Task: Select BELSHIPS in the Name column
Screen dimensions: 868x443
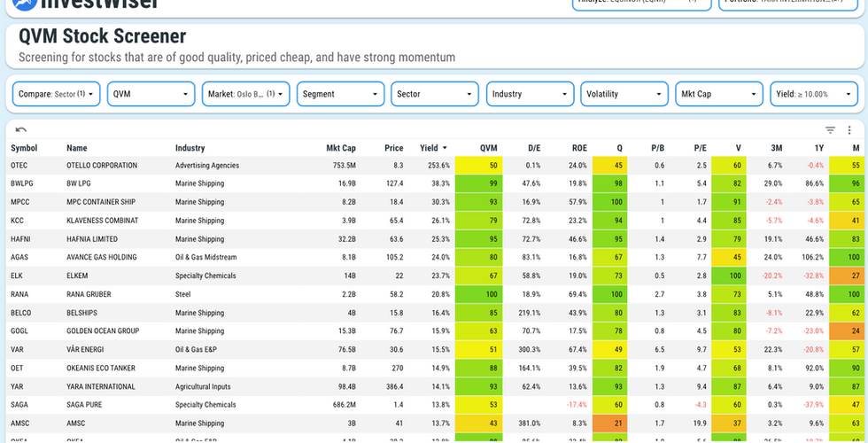Action: coord(81,312)
